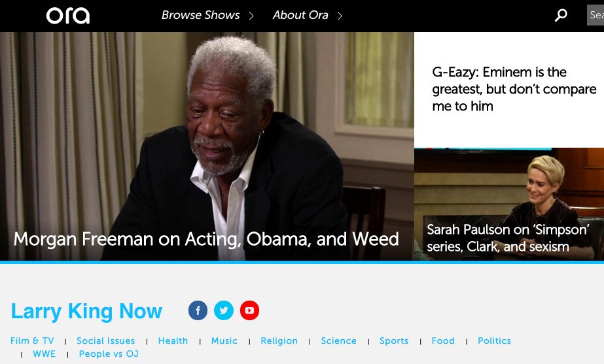Viewport: 604px width, 364px height.
Task: Open Larry King Now Facebook page icon
Action: 198,310
